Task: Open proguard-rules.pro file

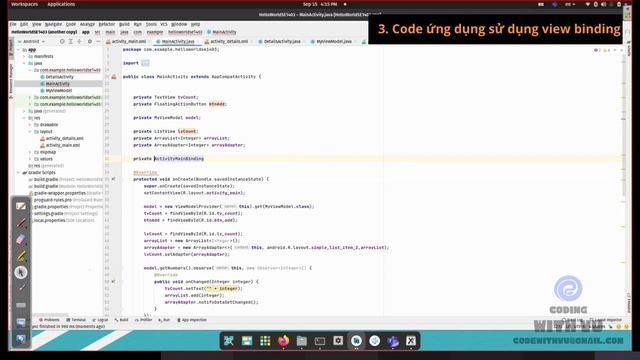Action: coord(53,200)
